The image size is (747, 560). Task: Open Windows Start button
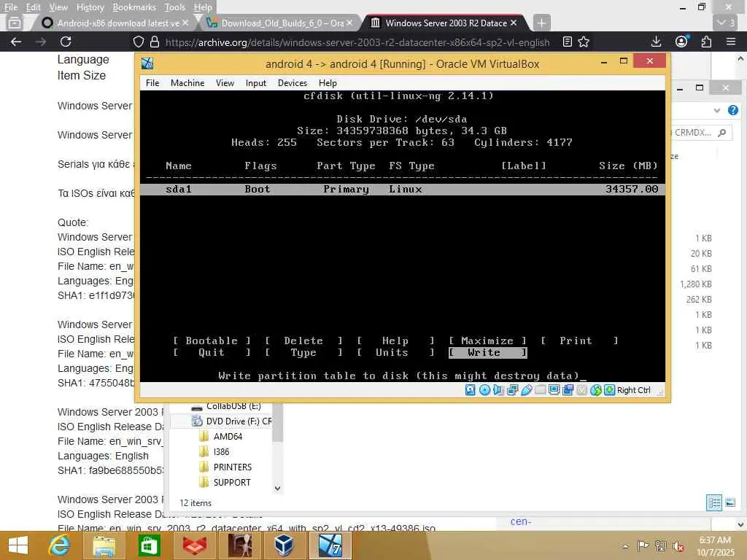click(18, 545)
